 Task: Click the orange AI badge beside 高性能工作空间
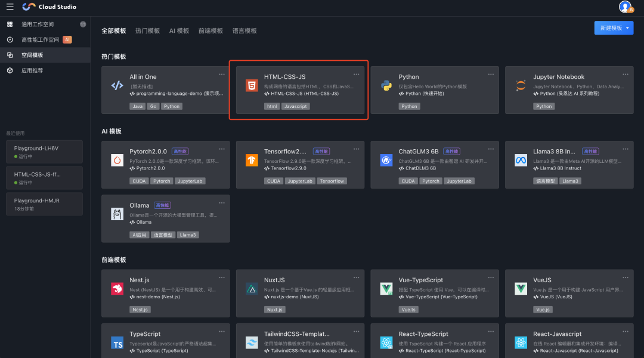pos(67,39)
